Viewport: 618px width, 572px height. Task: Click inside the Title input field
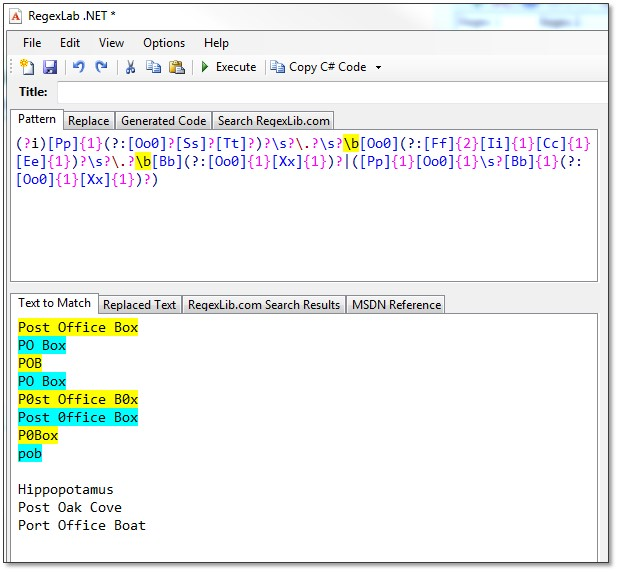point(332,92)
